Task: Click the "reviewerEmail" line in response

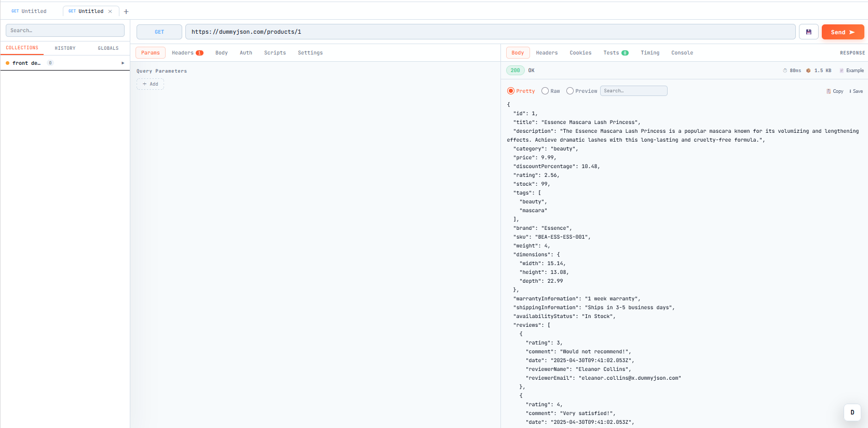Action: [x=603, y=378]
